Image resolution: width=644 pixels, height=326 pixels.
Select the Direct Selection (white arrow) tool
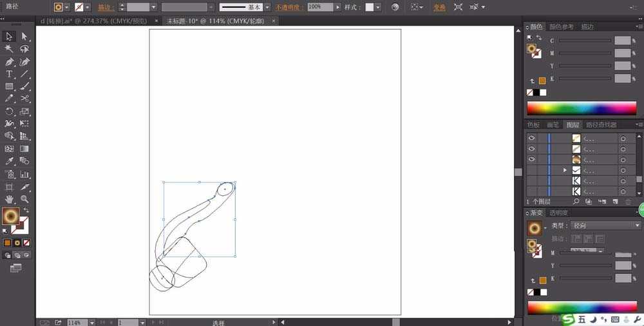pos(24,37)
